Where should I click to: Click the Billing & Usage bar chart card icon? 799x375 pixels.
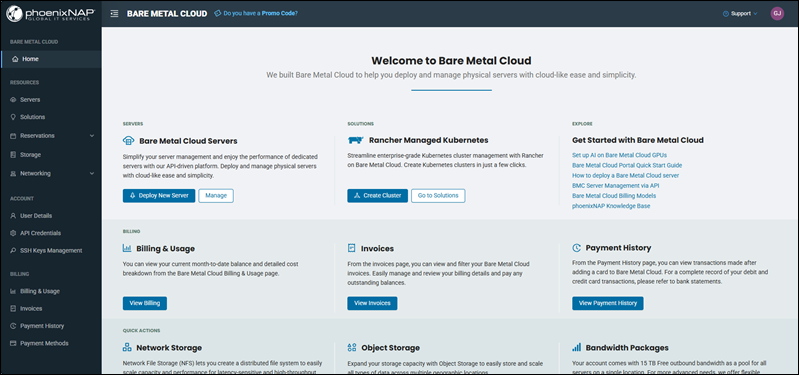coord(127,249)
